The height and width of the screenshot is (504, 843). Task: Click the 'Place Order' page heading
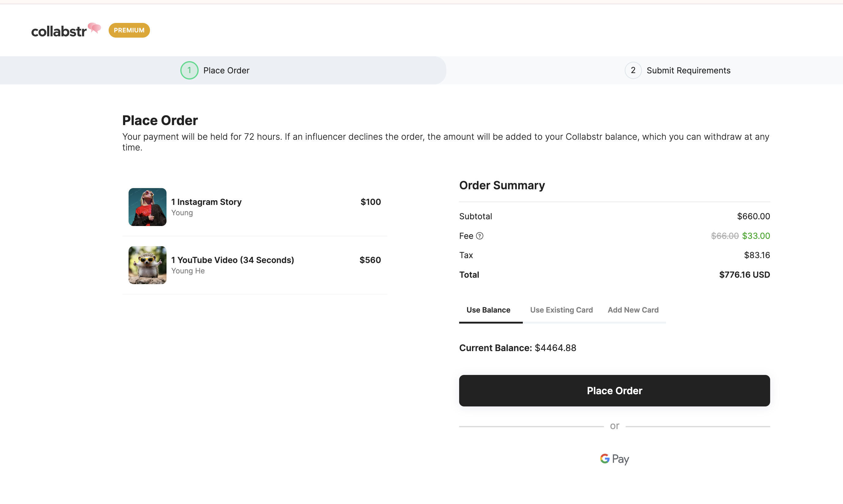160,120
